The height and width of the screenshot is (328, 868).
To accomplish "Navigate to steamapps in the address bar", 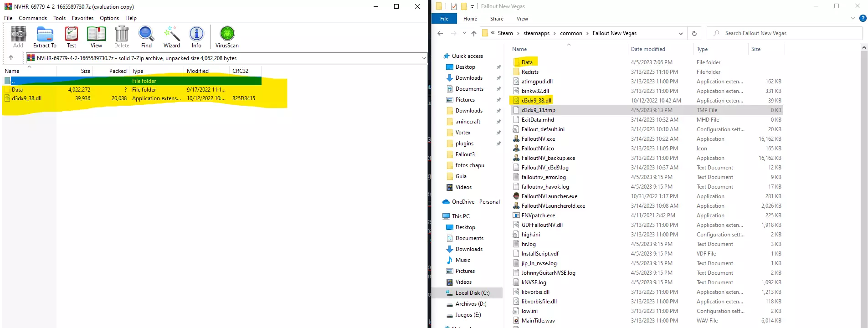I will click(536, 33).
